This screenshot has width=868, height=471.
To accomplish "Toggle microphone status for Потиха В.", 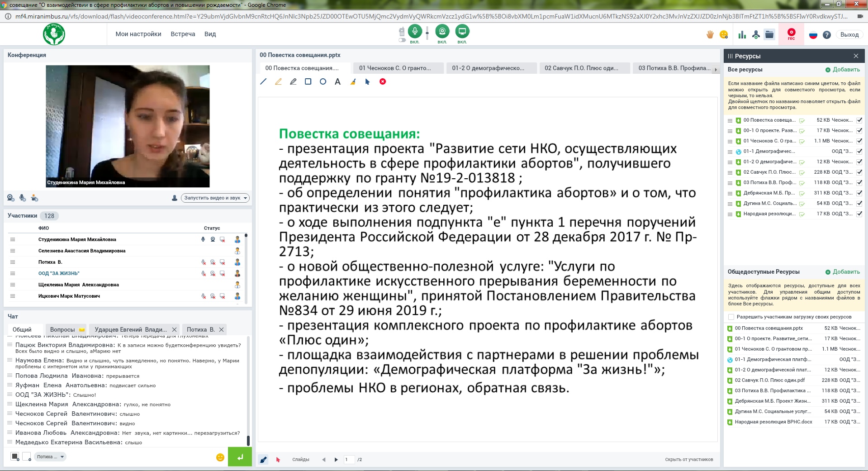I will click(x=204, y=262).
